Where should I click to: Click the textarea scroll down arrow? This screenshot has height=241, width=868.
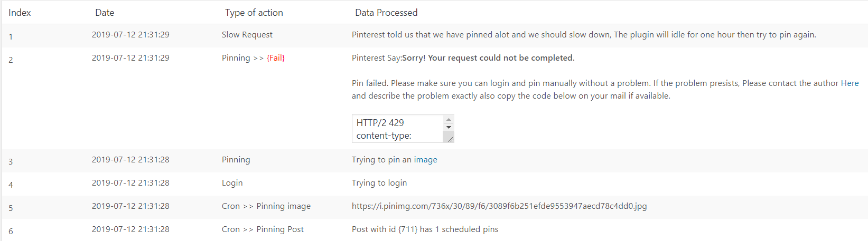coord(449,127)
